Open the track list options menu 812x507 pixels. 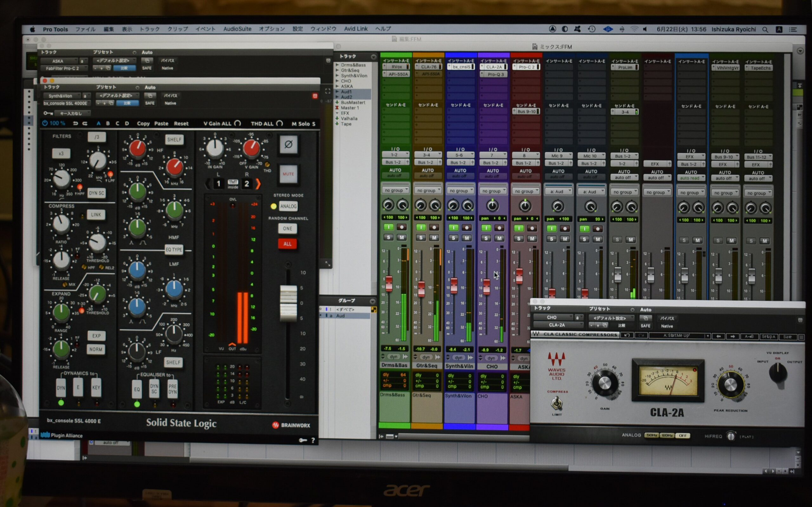pyautogui.click(x=373, y=56)
